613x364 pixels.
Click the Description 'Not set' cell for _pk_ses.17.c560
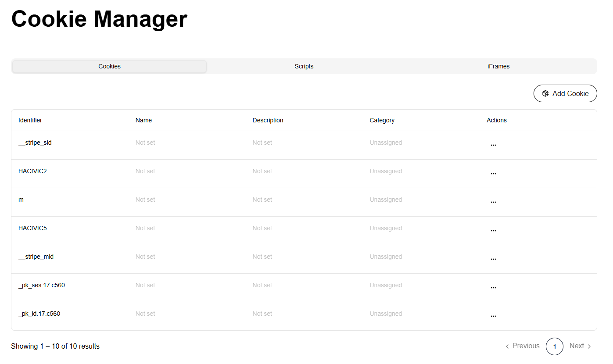click(x=262, y=285)
